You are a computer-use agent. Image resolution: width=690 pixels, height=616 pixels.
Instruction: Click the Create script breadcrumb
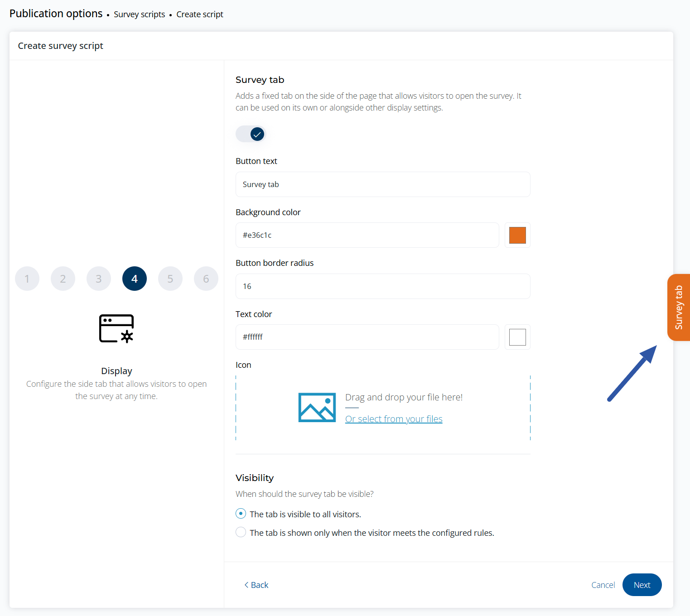(x=200, y=14)
